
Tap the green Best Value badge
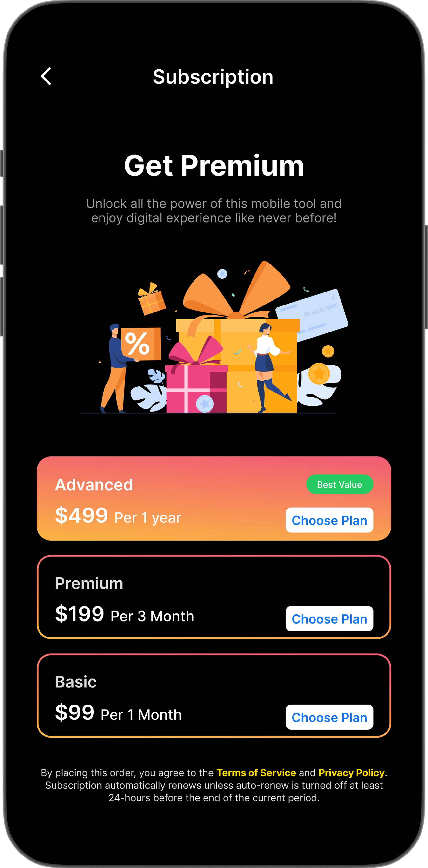(340, 484)
